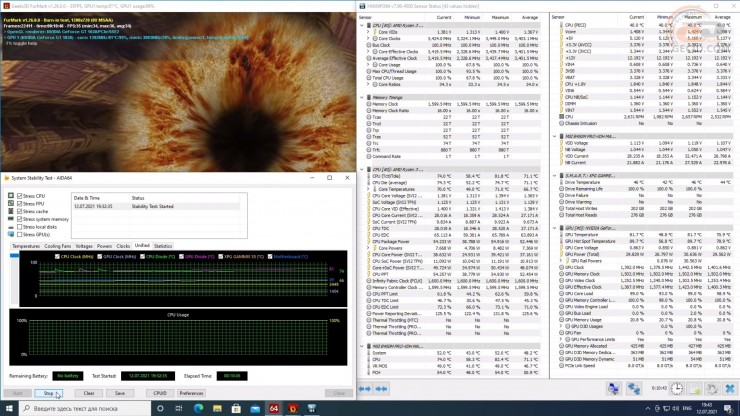
Task: Switch to the Cooling Fans tab
Action: (x=58, y=246)
